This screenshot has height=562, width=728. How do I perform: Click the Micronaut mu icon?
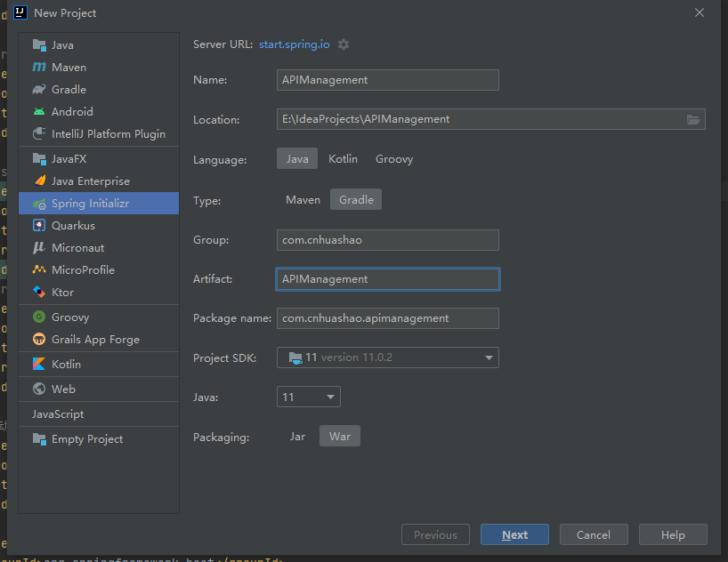pyautogui.click(x=39, y=248)
